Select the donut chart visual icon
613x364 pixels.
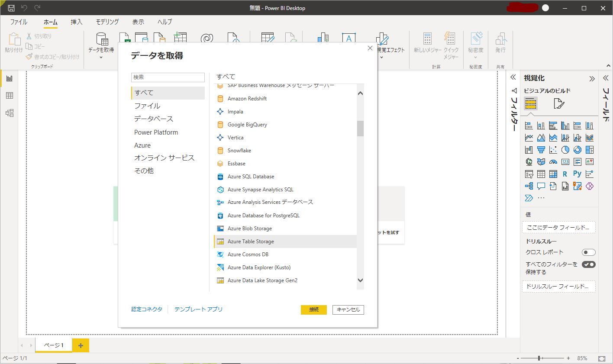coord(577,150)
